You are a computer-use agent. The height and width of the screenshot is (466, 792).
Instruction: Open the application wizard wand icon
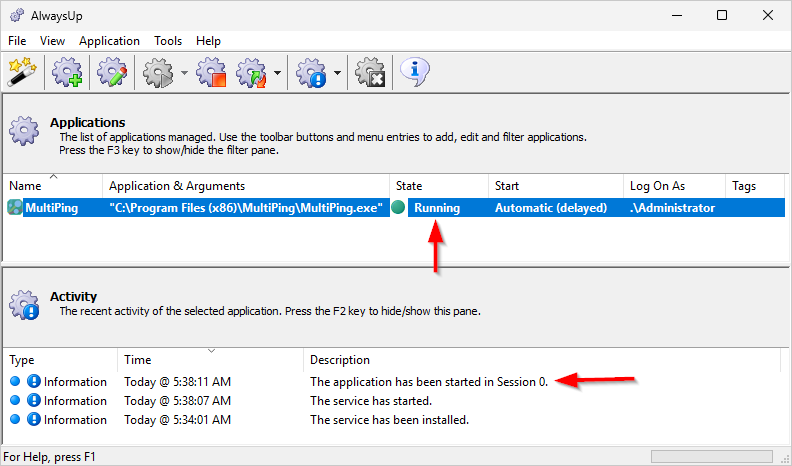pos(22,73)
